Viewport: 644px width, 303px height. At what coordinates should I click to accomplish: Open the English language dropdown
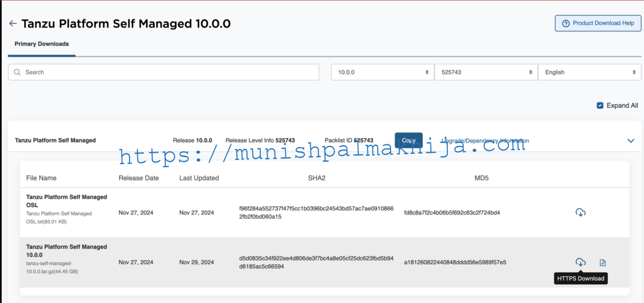point(589,72)
